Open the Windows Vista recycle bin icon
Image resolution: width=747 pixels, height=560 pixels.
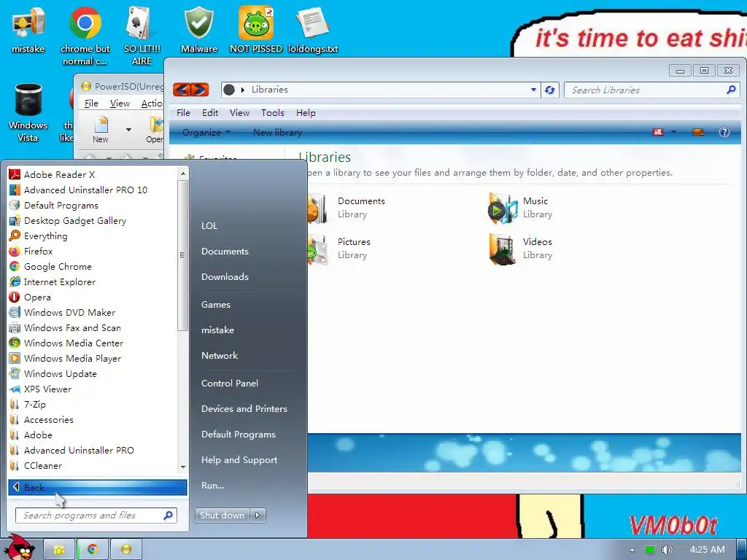click(28, 112)
